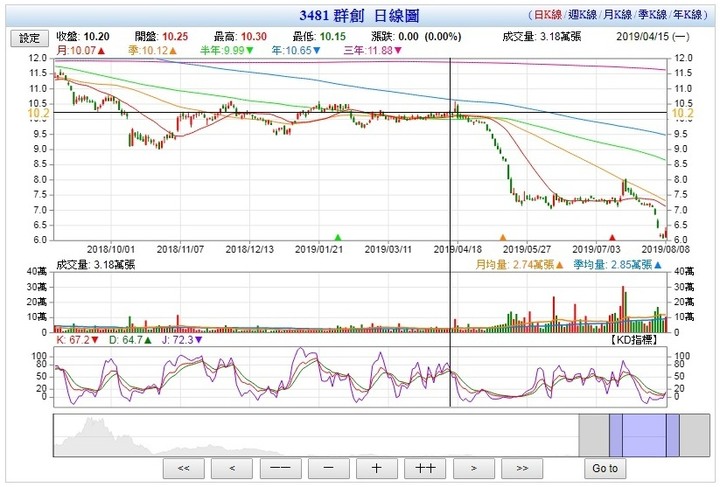Click the J: 72.3 indicator value
Viewport: 720px width, 487px height.
(182, 340)
